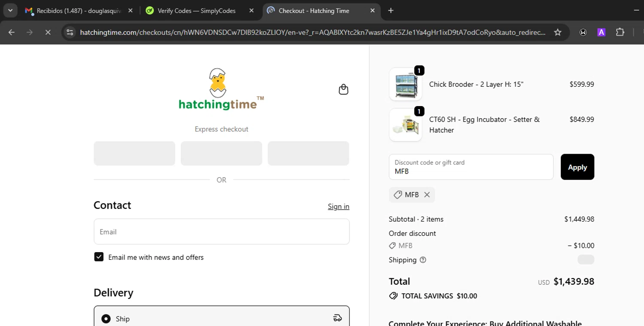Go back to the previous page
644x326 pixels.
tap(12, 32)
